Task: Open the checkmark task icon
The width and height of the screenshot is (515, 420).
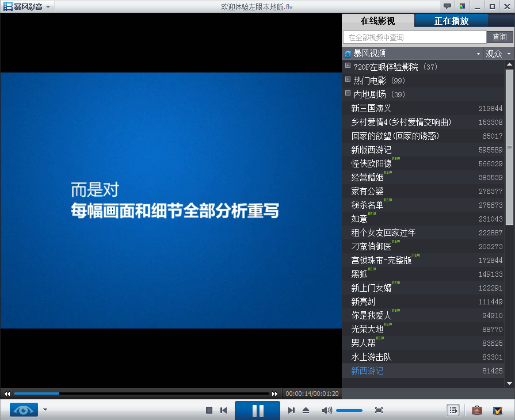Action: 498,410
